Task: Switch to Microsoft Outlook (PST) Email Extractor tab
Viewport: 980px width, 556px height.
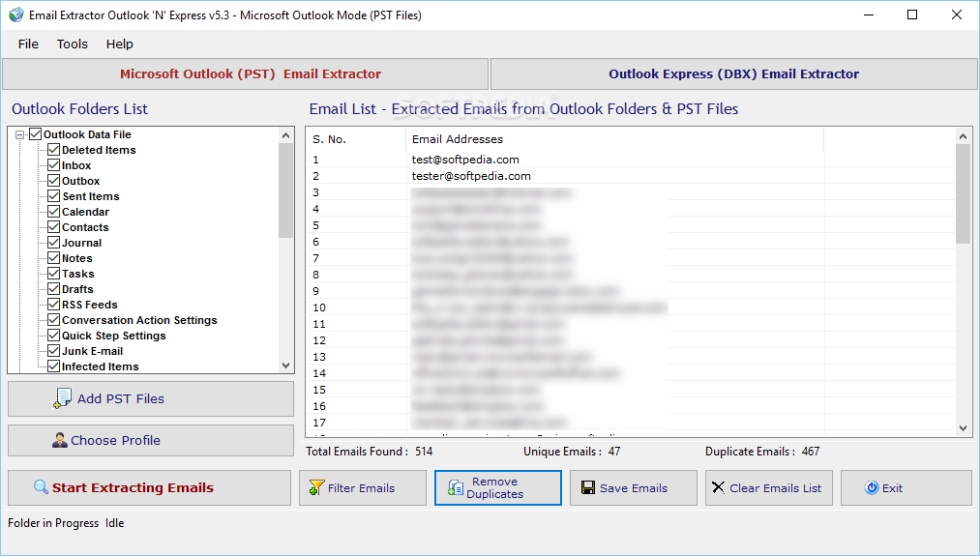Action: 245,74
